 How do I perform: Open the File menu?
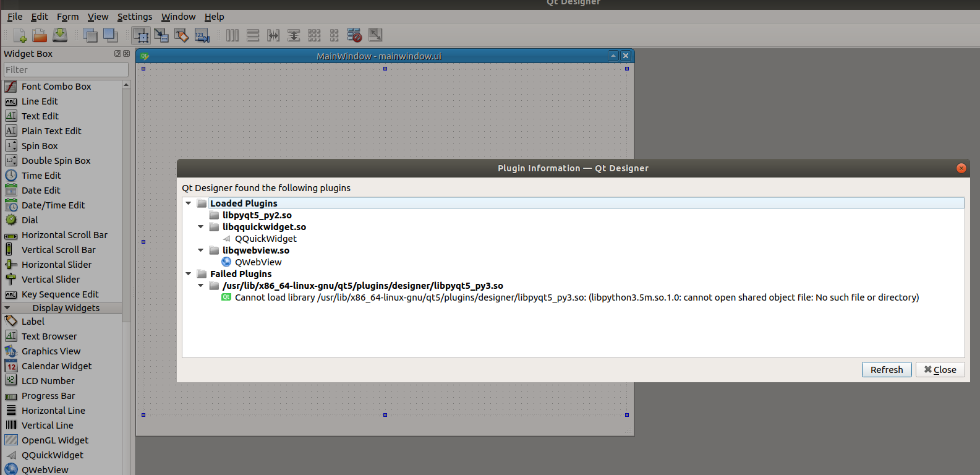point(15,17)
